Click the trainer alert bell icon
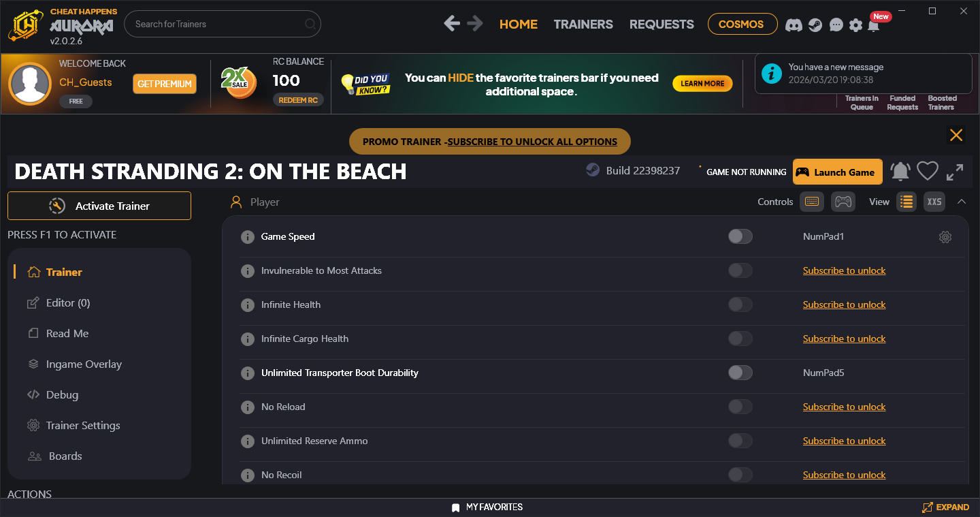This screenshot has width=980, height=517. click(x=900, y=172)
